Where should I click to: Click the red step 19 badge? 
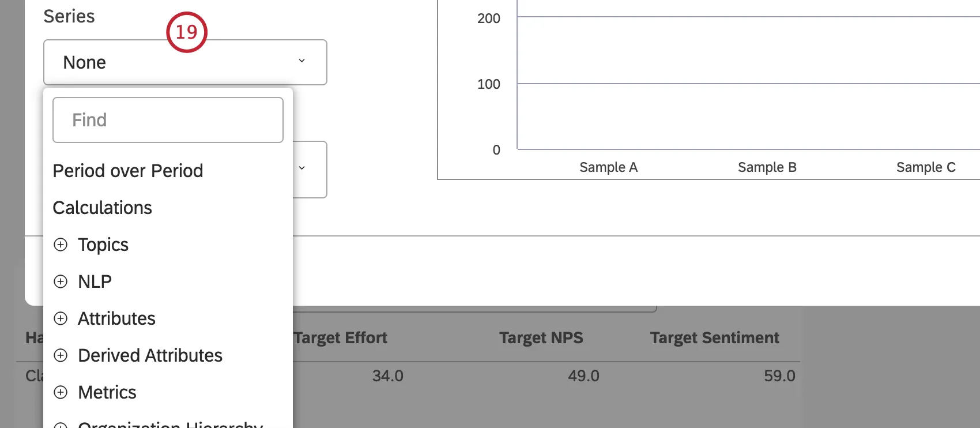(x=186, y=32)
